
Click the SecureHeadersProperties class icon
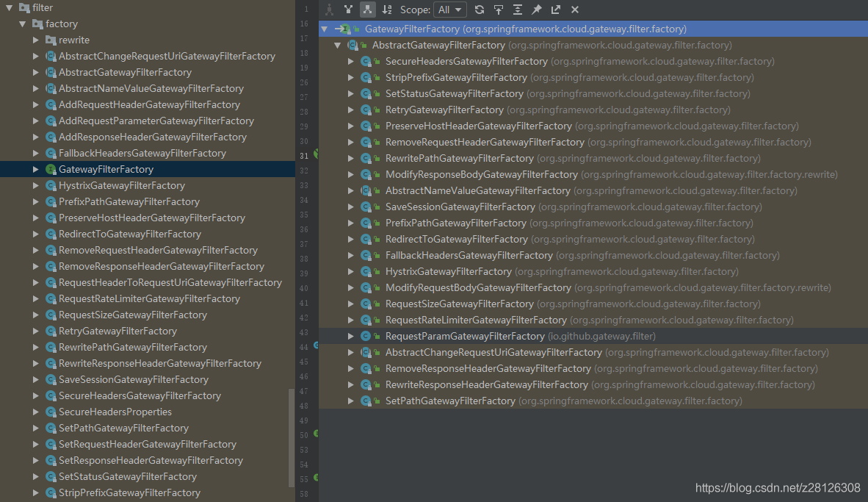point(51,412)
